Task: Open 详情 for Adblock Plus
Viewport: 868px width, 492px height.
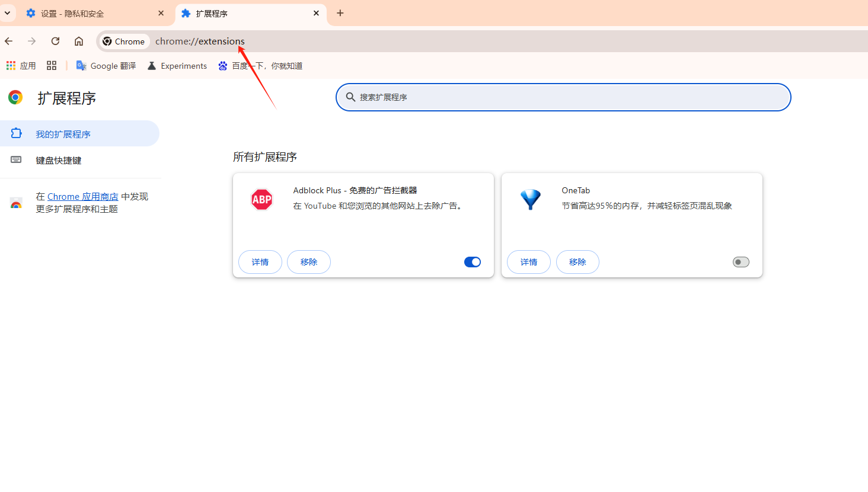Action: 260,262
